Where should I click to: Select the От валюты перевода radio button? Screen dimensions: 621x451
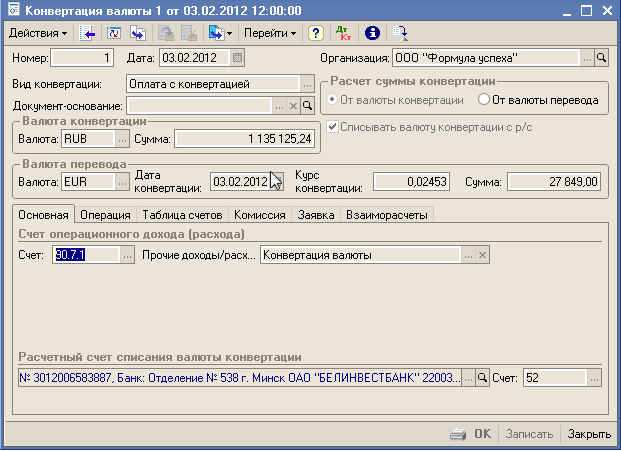(484, 99)
